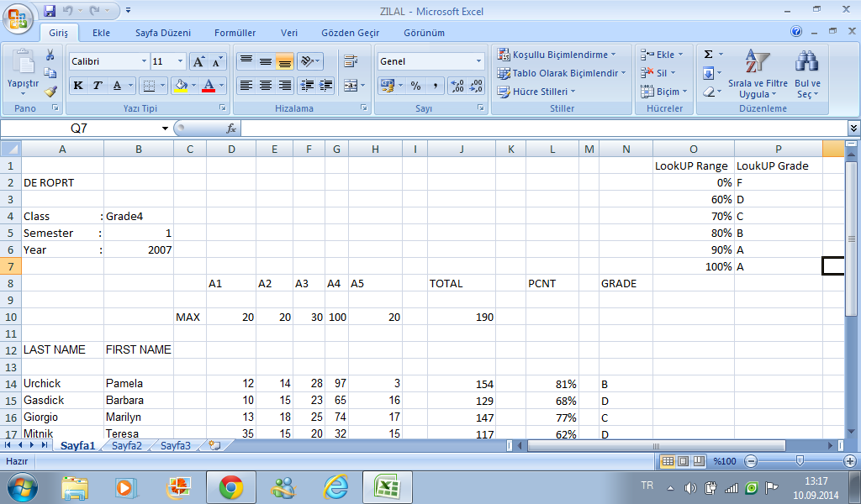Image resolution: width=861 pixels, height=504 pixels.
Task: Align text left
Action: tap(246, 85)
